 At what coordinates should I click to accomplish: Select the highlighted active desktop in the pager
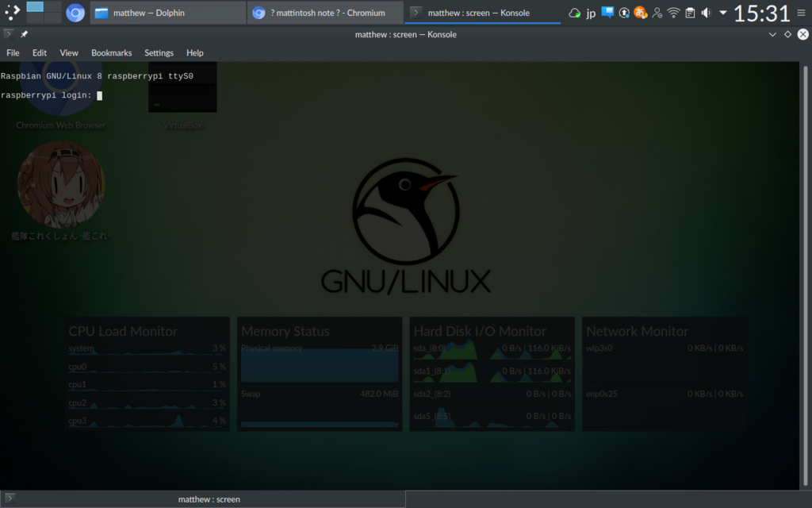click(x=35, y=6)
